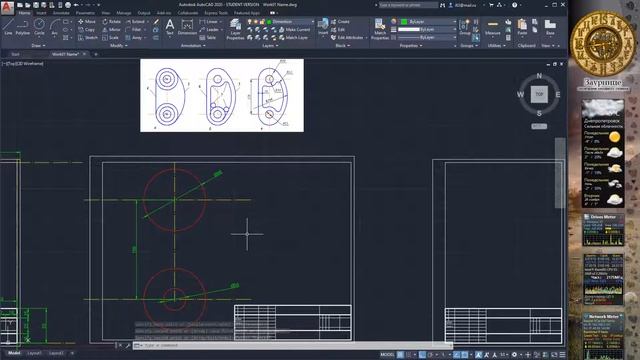Open the clock desktop gadget
The image size is (640, 360).
point(602,43)
